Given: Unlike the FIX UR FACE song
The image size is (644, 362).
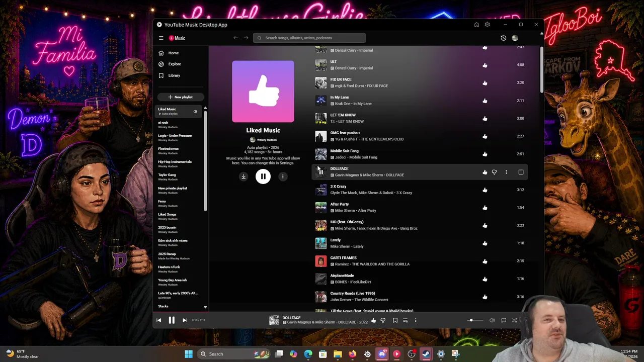Looking at the screenshot, I should (485, 82).
